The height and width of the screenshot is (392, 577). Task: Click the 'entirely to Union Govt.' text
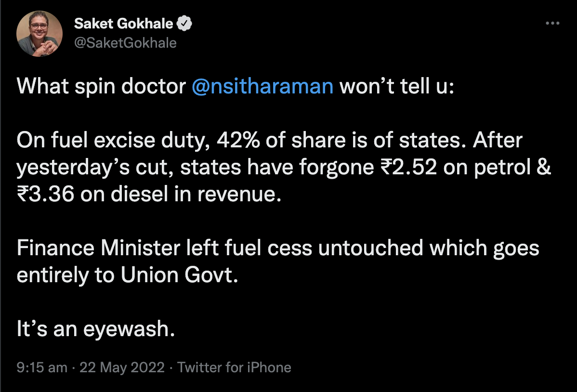click(x=127, y=275)
